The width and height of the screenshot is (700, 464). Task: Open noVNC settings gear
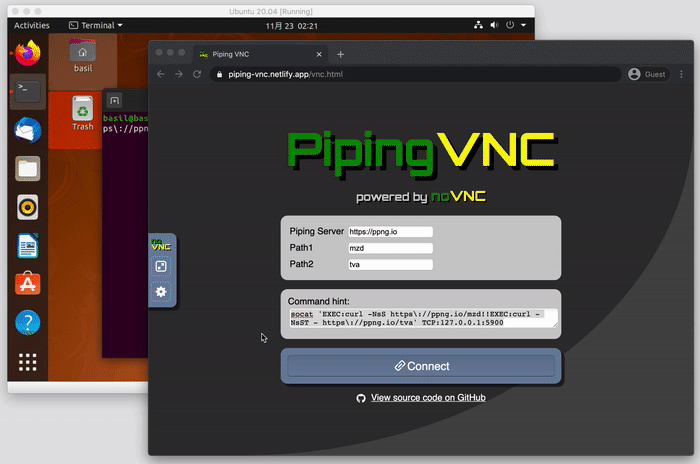tap(161, 292)
